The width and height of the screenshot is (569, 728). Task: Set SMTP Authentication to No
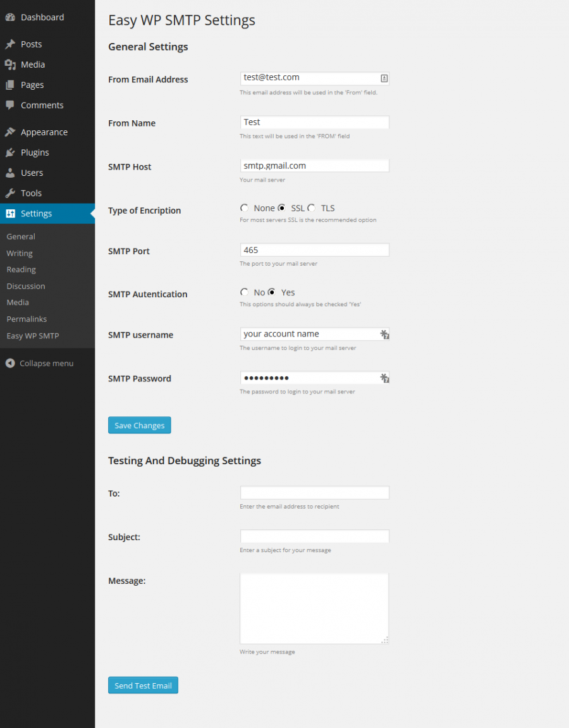(x=245, y=292)
